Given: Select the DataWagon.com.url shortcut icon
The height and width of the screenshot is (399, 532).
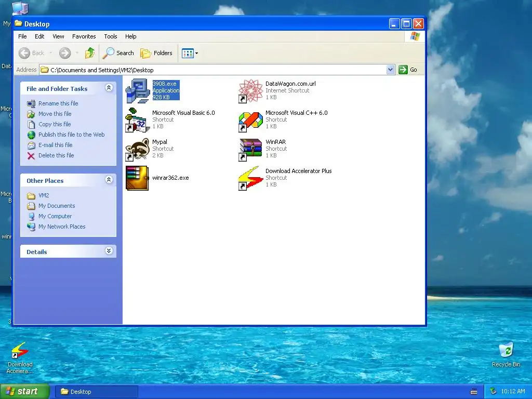Looking at the screenshot, I should point(250,90).
